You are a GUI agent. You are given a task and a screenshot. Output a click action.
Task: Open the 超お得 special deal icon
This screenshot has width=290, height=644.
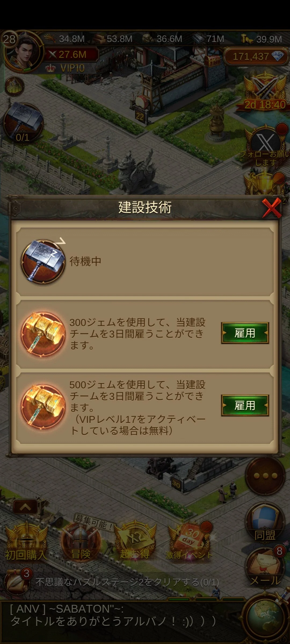point(135,541)
